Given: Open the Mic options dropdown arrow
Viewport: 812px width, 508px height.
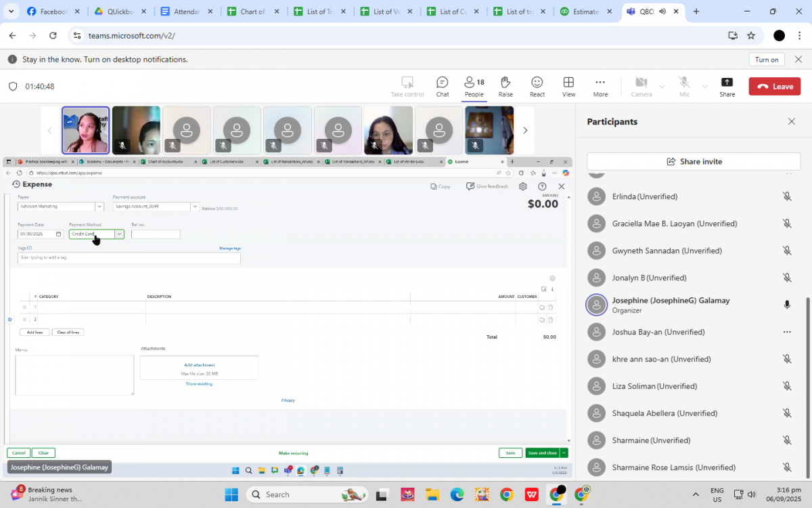Looking at the screenshot, I should pos(704,87).
